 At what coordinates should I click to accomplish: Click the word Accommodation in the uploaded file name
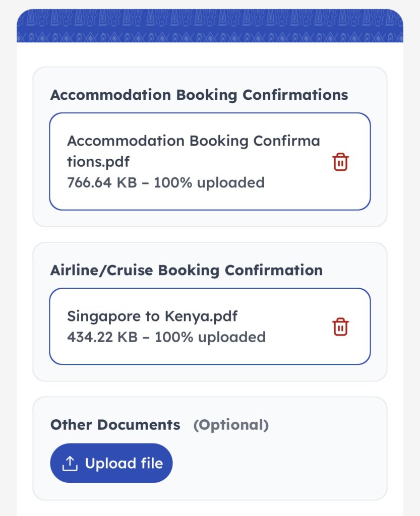(x=126, y=141)
